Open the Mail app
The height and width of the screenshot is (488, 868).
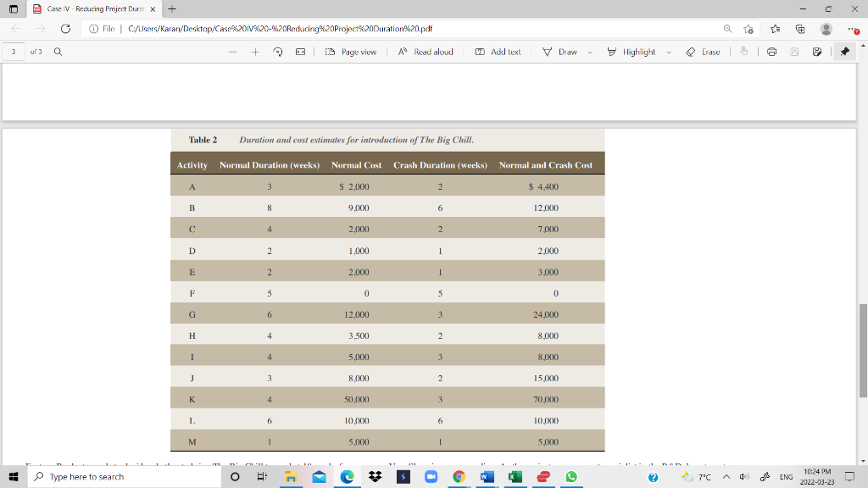click(319, 476)
